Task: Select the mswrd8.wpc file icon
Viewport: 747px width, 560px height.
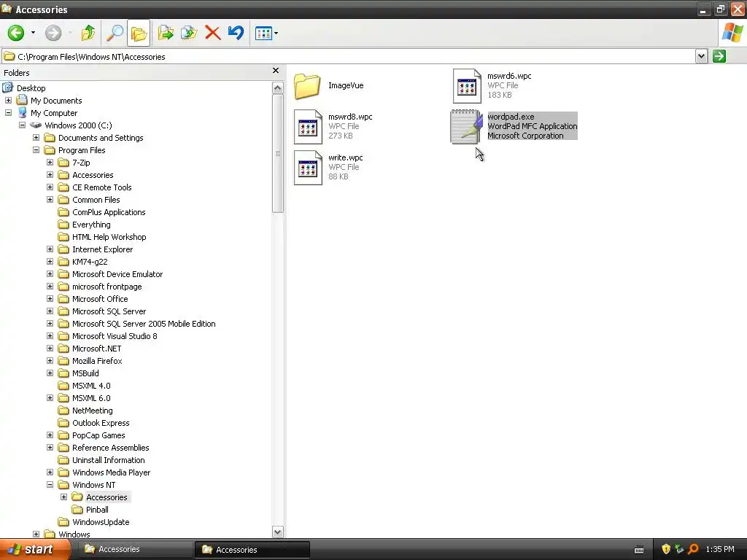Action: pos(308,127)
